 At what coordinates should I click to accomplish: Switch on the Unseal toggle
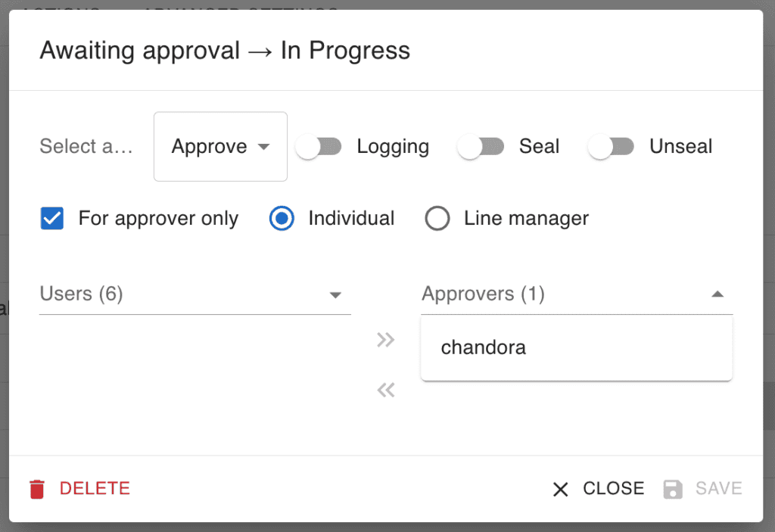(611, 147)
